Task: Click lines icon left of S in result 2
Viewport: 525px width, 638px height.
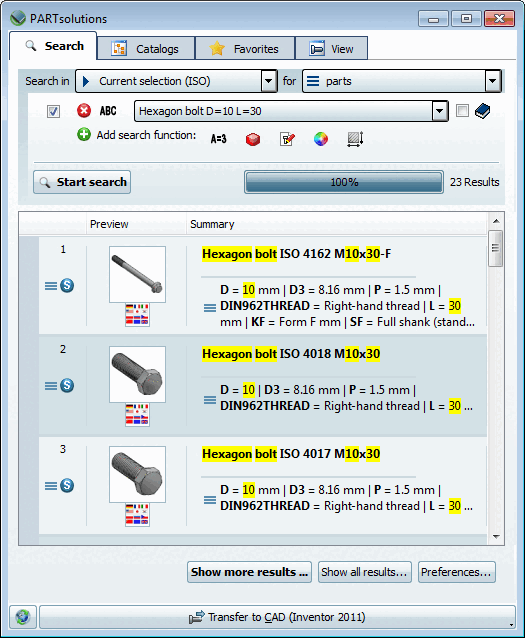Action: tap(51, 386)
